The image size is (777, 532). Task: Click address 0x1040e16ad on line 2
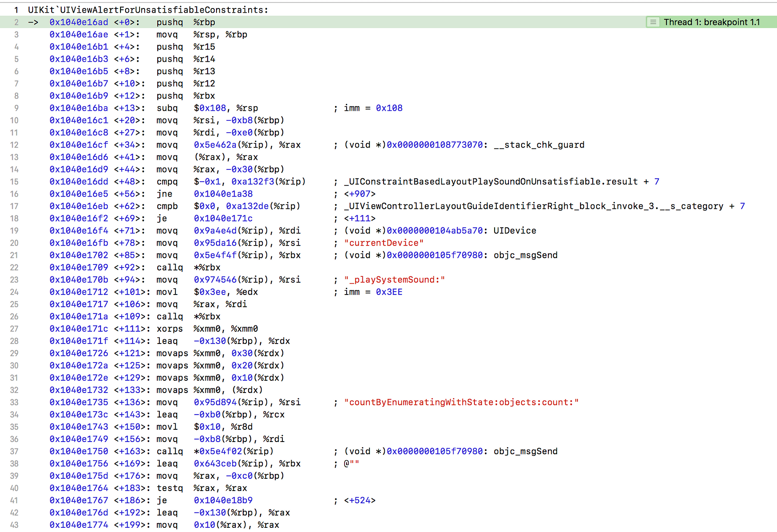tap(79, 22)
